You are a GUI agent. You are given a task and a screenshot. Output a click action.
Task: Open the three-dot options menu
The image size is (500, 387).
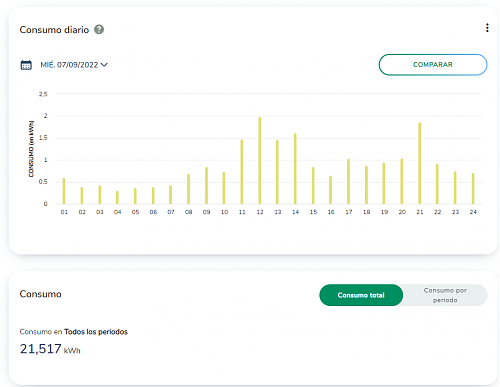(x=487, y=28)
